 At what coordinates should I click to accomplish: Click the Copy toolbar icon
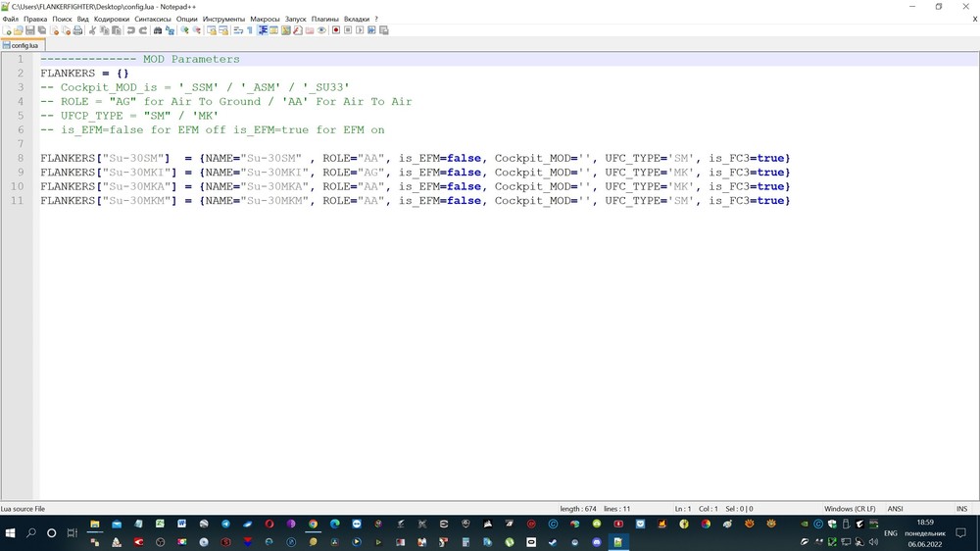tap(104, 30)
